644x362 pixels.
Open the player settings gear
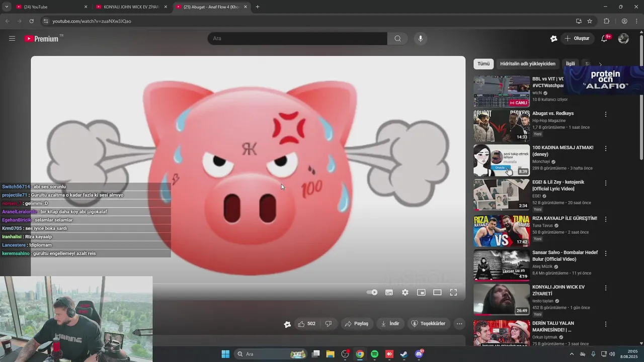pos(405,292)
